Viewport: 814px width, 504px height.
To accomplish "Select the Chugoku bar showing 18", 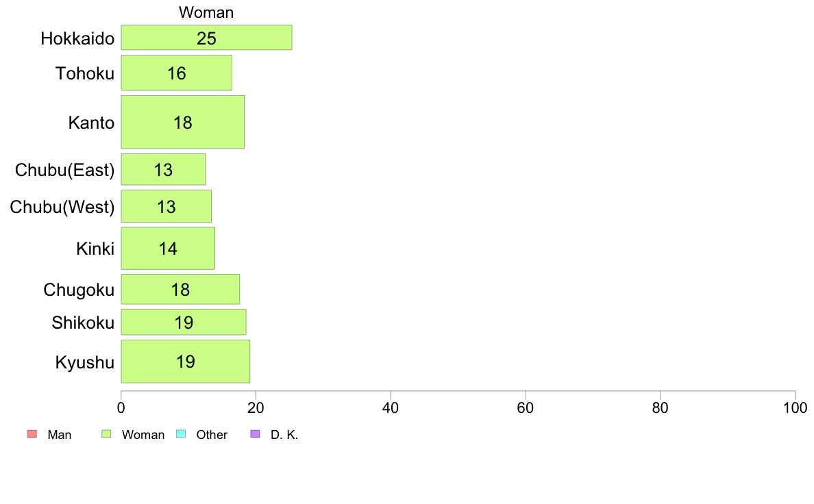I will pyautogui.click(x=181, y=289).
